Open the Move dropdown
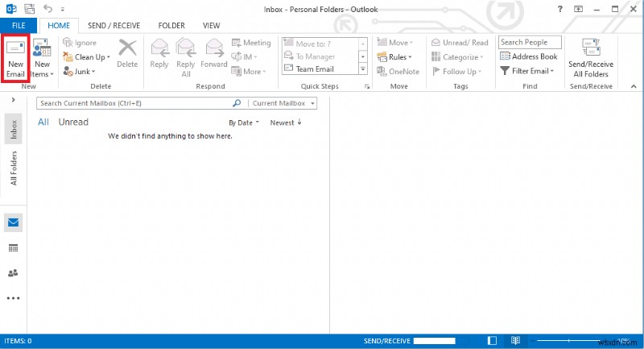 pos(394,43)
